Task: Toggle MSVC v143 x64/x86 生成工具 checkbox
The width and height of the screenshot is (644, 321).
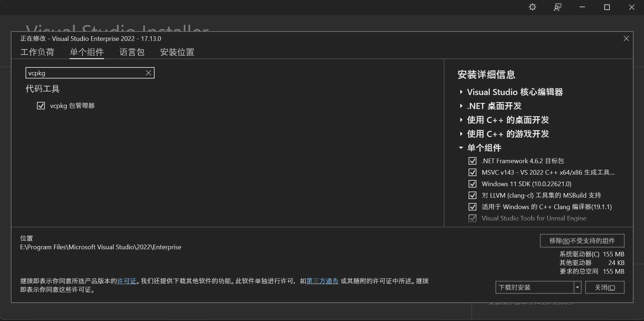Action: pyautogui.click(x=473, y=172)
